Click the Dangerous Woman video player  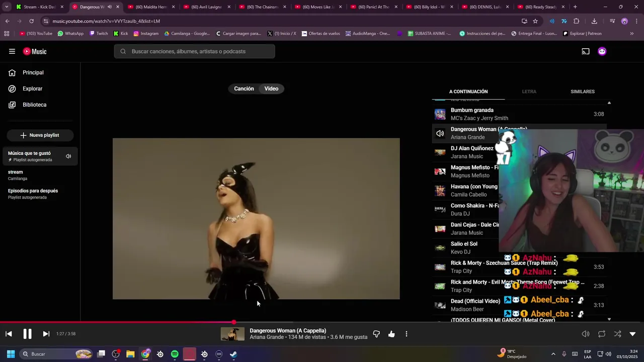tap(256, 219)
